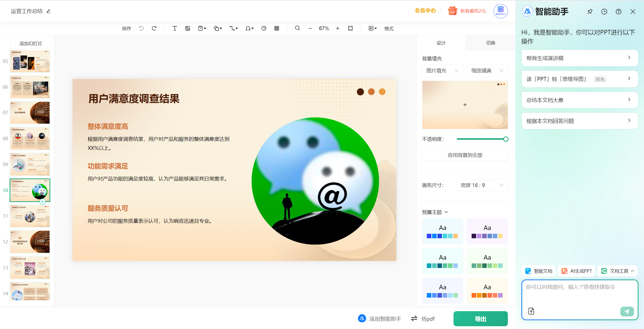The width and height of the screenshot is (644, 329).
Task: Open assistant history clock icon
Action: pyautogui.click(x=604, y=12)
